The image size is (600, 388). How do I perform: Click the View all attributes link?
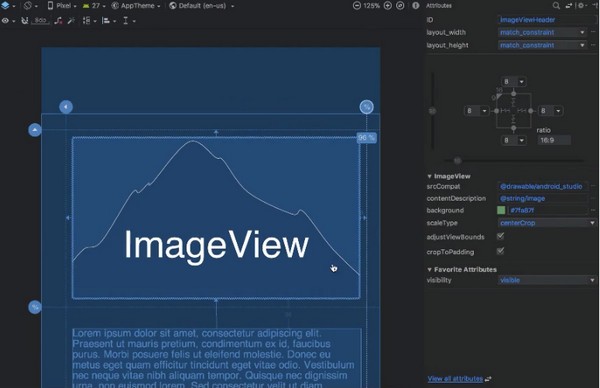click(x=455, y=379)
